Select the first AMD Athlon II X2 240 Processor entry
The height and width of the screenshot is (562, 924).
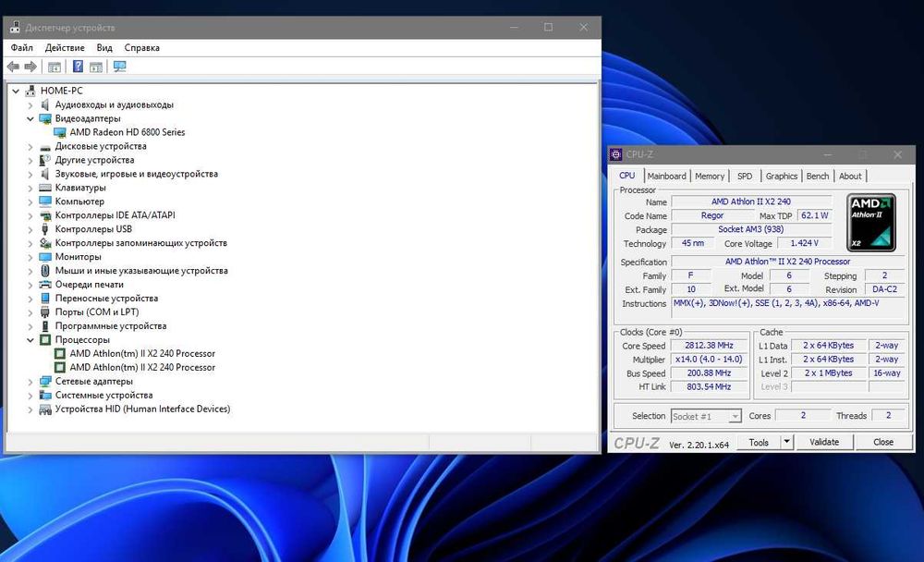142,353
